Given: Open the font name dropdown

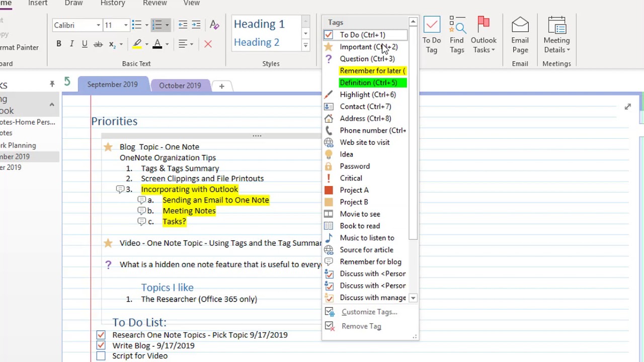Looking at the screenshot, I should 99,25.
